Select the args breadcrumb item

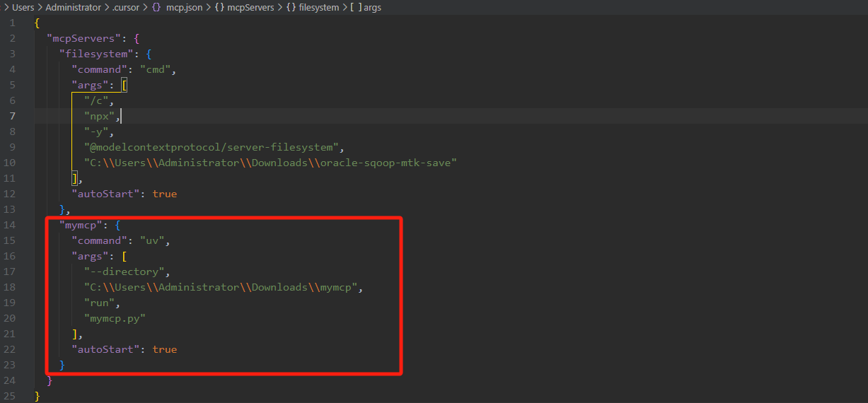(x=372, y=7)
